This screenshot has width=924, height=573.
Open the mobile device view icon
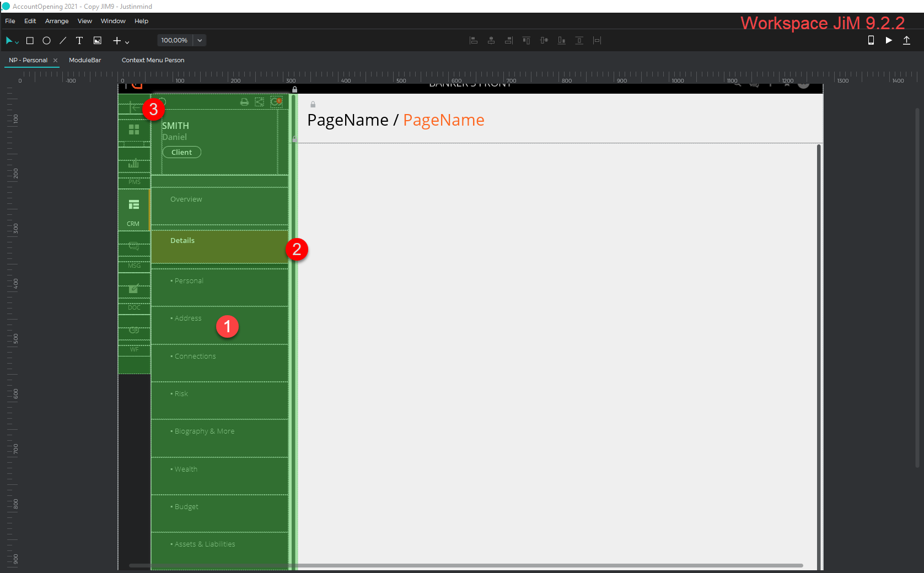click(x=871, y=40)
